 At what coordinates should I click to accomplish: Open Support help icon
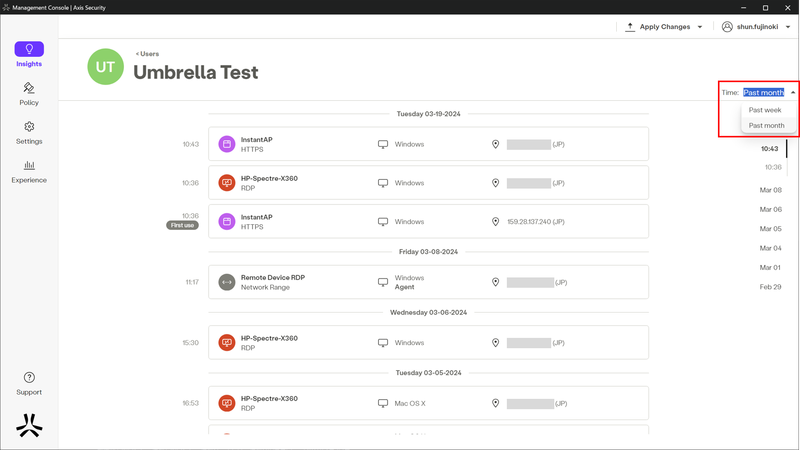pos(29,378)
